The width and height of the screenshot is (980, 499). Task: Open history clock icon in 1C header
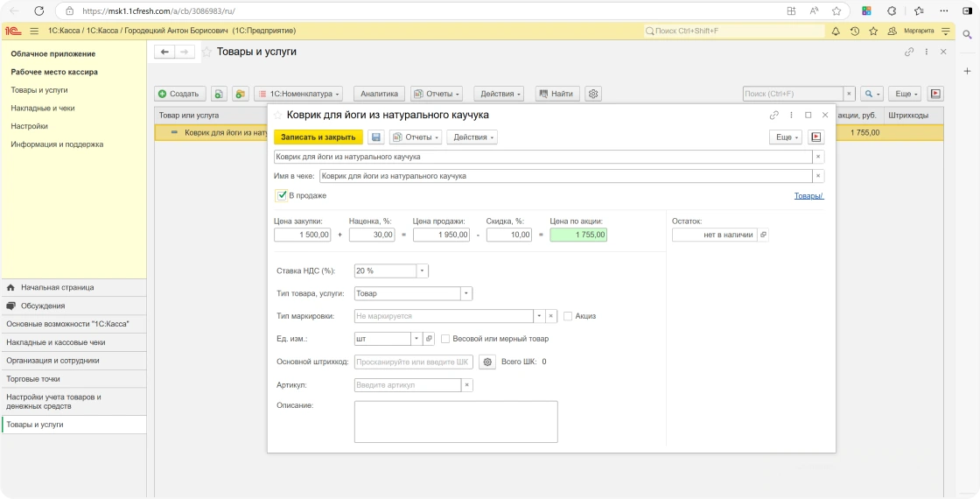[854, 31]
